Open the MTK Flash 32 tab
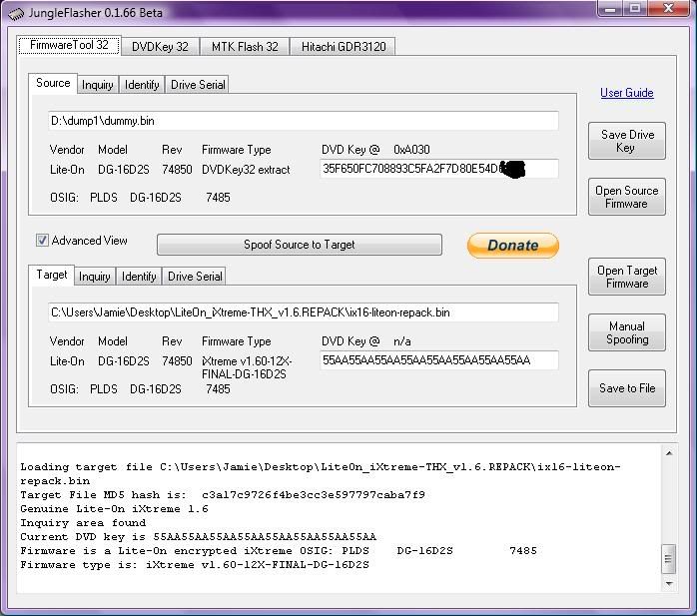Image resolution: width=697 pixels, height=616 pixels. (245, 47)
